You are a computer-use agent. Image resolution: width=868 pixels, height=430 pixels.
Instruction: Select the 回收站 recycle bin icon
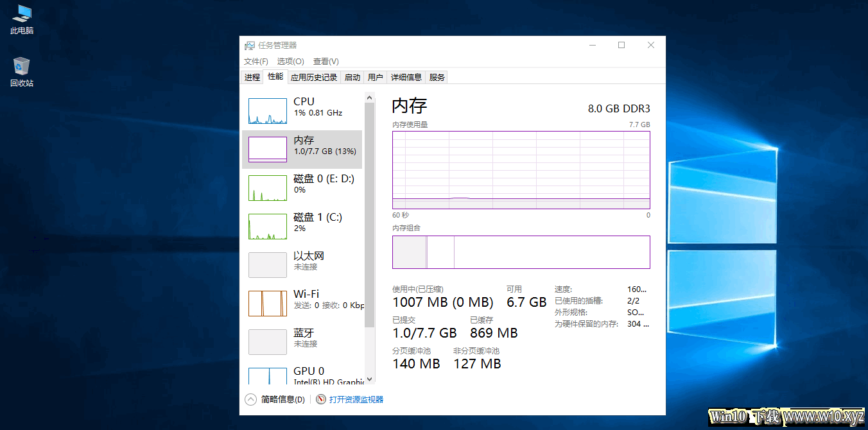point(22,72)
